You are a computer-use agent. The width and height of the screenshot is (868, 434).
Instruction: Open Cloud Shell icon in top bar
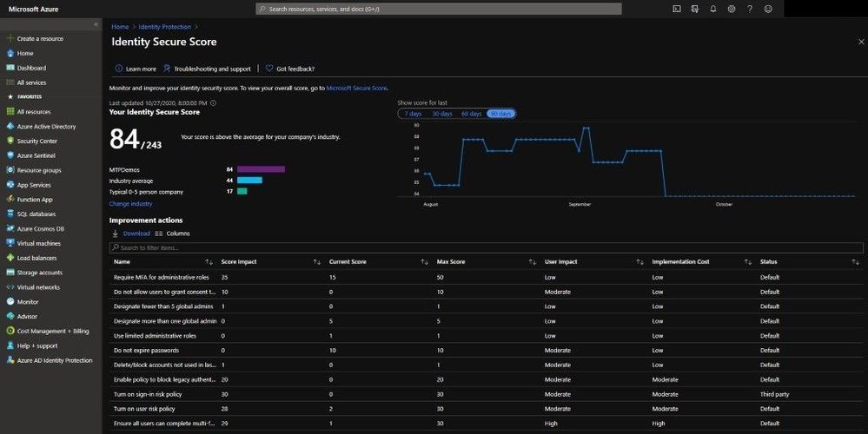click(x=677, y=9)
